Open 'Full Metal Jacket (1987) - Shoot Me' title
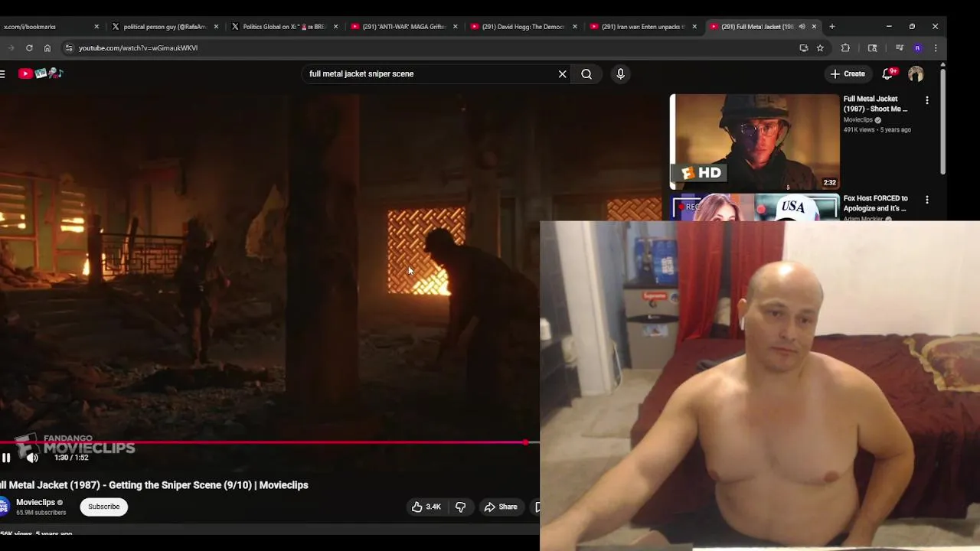This screenshot has width=980, height=551. point(876,103)
